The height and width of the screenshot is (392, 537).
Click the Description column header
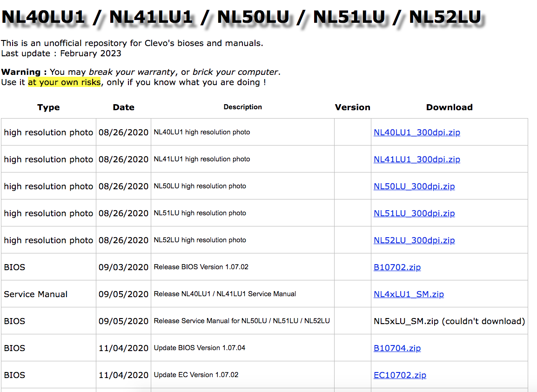[242, 107]
